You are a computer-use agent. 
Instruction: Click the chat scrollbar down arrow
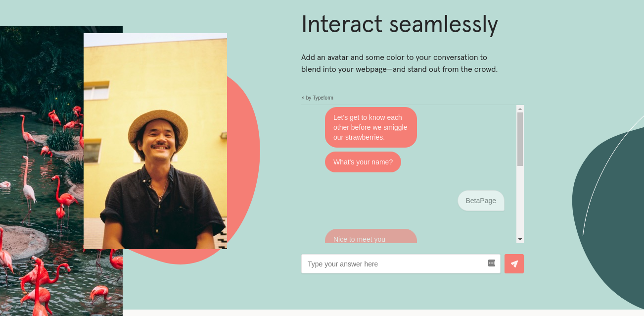pos(520,239)
